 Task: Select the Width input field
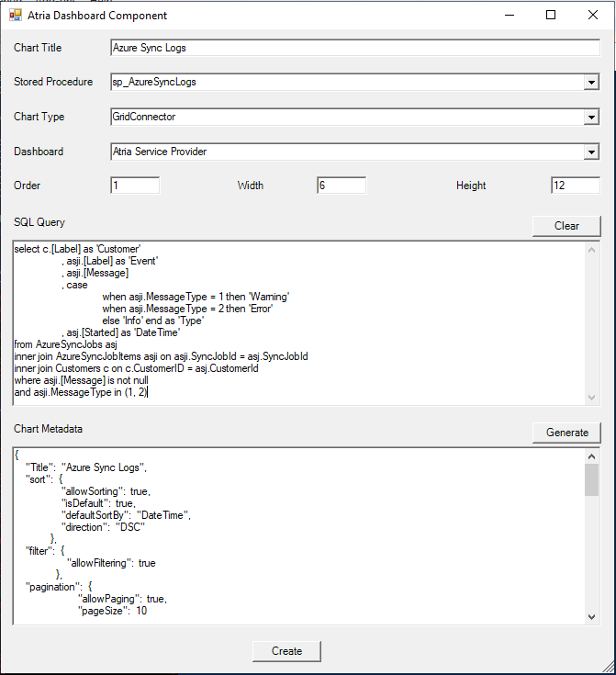[342, 186]
